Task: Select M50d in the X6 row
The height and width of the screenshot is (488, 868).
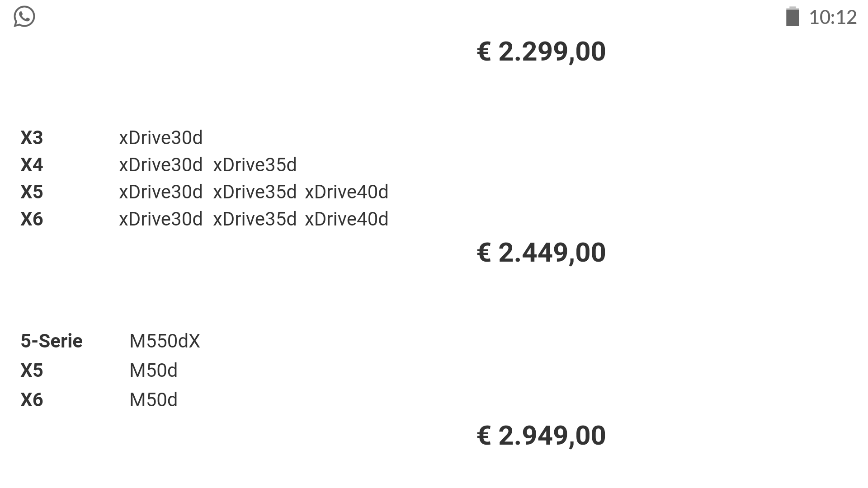Action: point(153,400)
